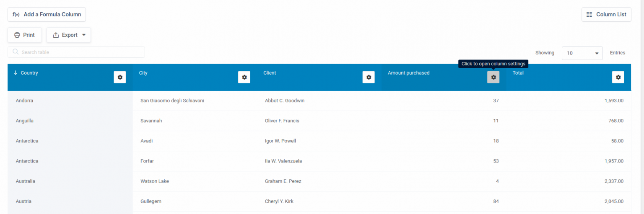Image resolution: width=644 pixels, height=214 pixels.
Task: Open Client column settings gear
Action: (x=369, y=77)
